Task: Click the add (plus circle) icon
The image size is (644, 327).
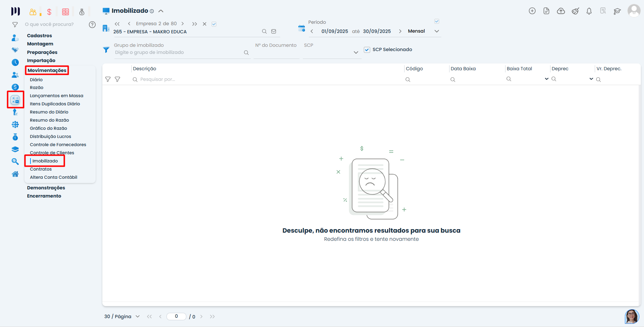Action: click(532, 11)
